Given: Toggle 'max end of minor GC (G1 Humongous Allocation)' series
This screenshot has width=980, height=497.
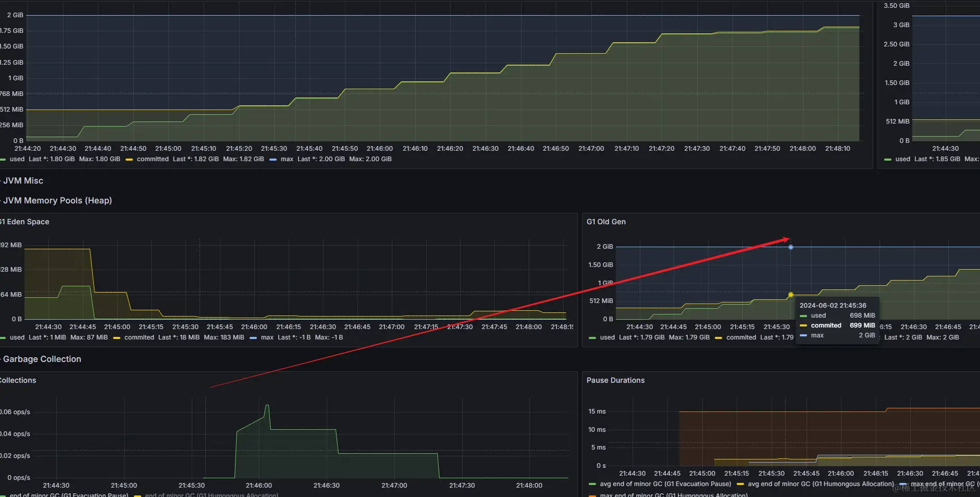Looking at the screenshot, I should (674, 494).
